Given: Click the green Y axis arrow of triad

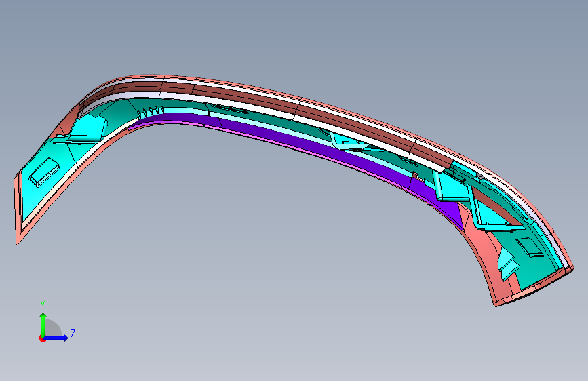Looking at the screenshot, I should pos(43,325).
